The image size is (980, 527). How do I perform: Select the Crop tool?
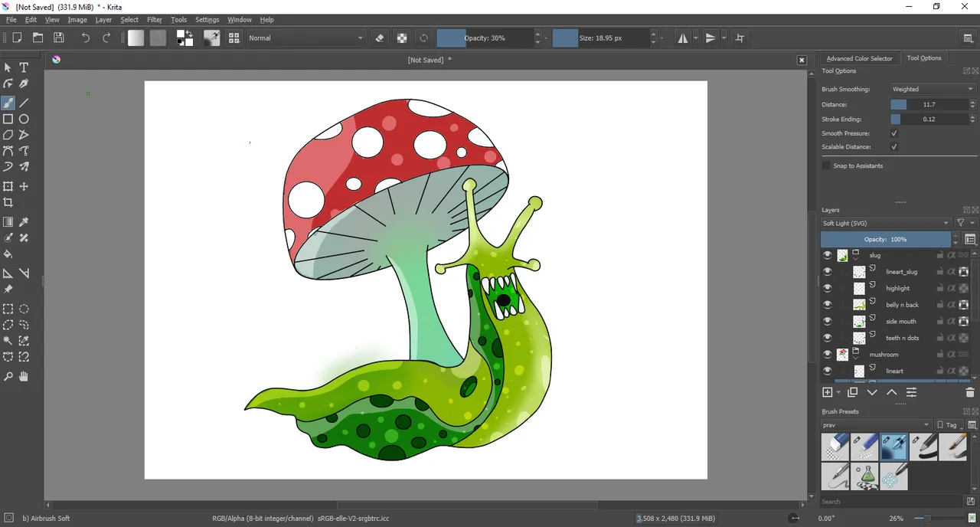coord(8,203)
